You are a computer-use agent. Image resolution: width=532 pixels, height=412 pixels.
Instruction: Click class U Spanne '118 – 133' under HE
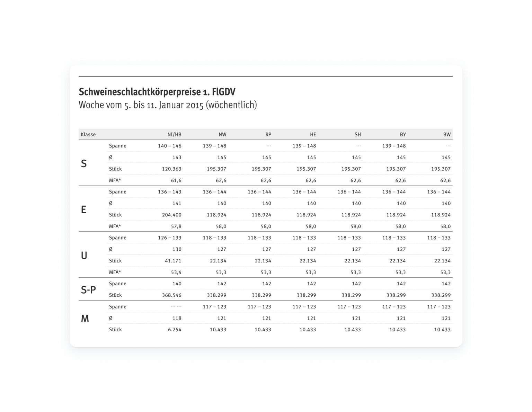pos(304,238)
